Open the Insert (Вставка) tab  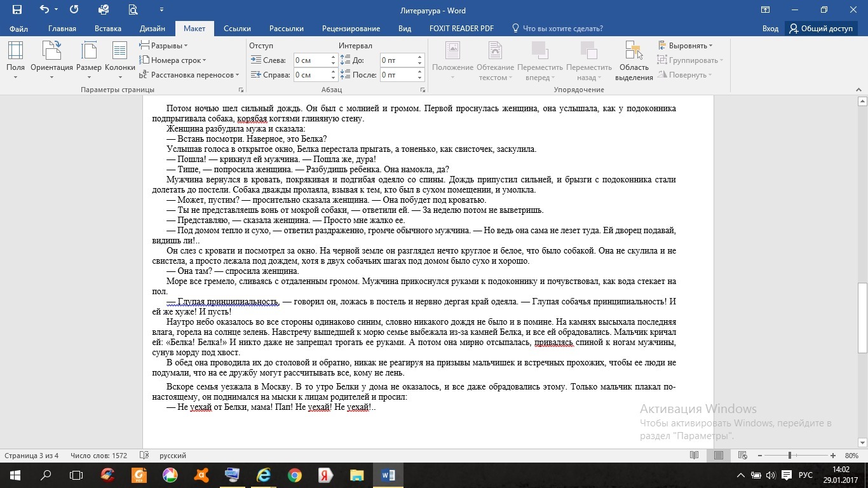[x=108, y=29]
